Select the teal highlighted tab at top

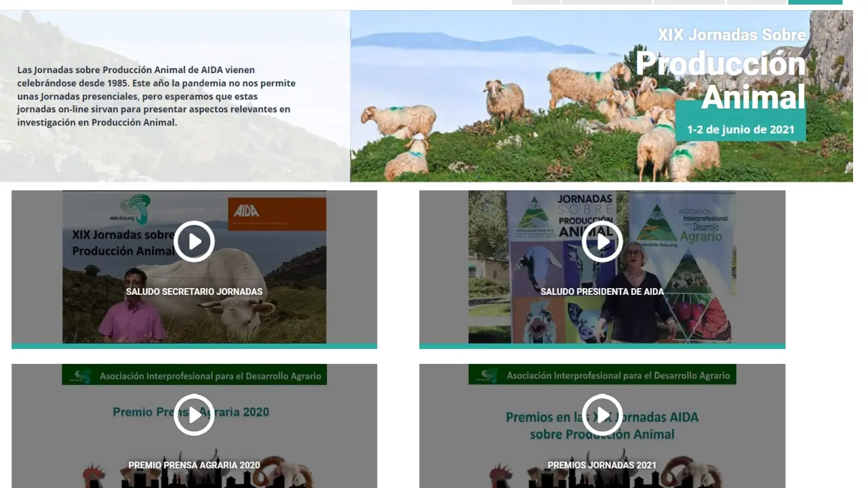pos(815,2)
